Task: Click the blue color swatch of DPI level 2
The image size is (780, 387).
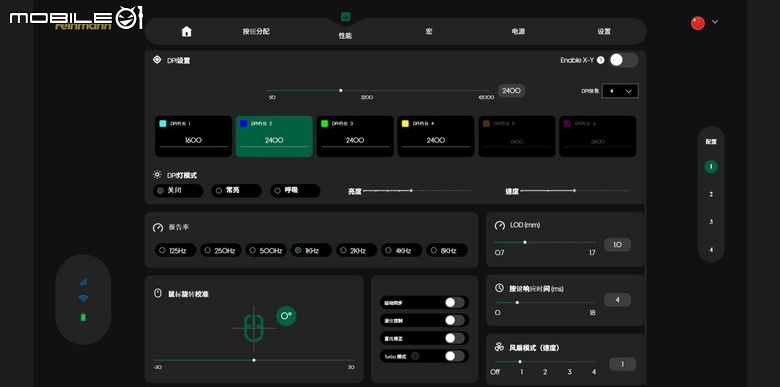Action: click(244, 123)
